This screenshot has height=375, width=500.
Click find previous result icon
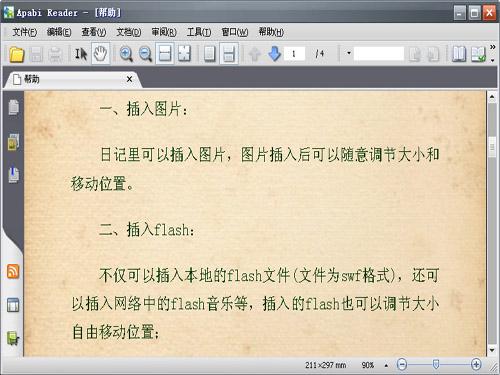click(x=414, y=54)
